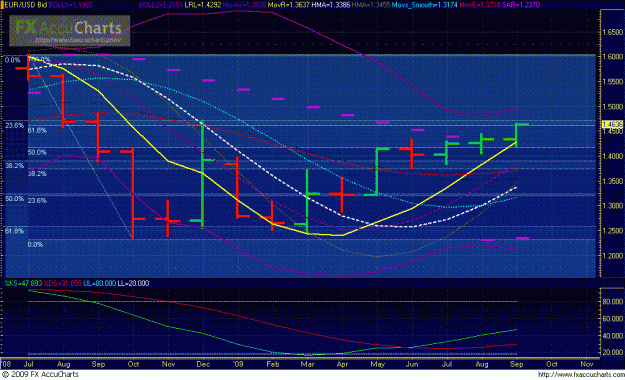Click the 1.2000 price axis value

tap(613, 256)
